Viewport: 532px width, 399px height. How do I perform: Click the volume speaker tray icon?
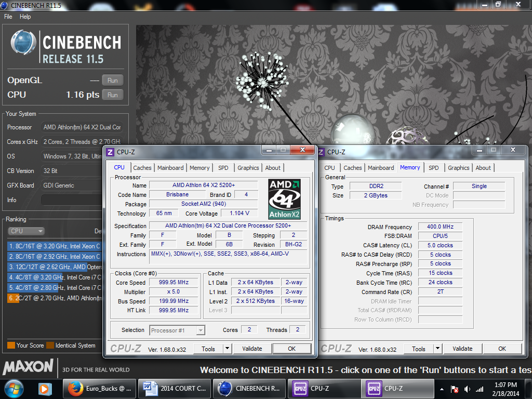click(x=467, y=389)
